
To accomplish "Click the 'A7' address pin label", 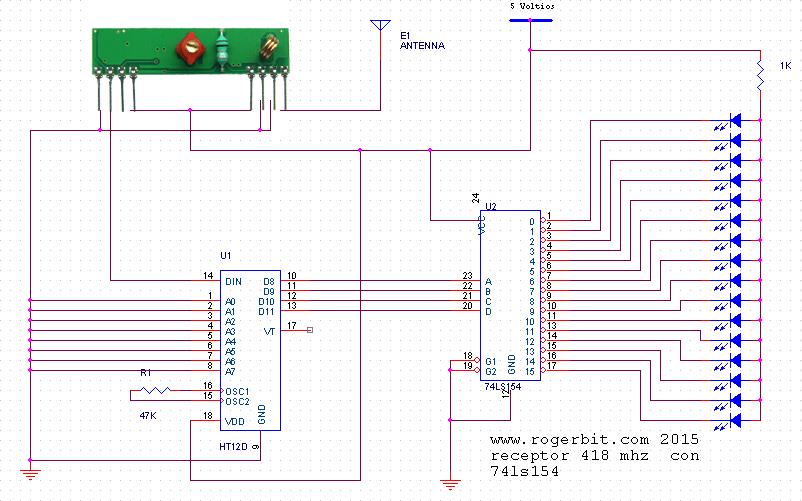I will (230, 372).
